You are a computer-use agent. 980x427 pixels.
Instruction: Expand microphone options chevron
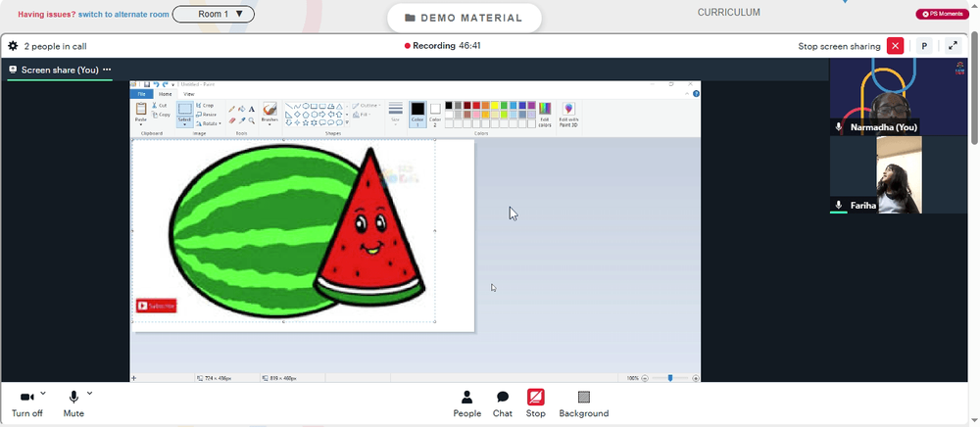coord(89,394)
